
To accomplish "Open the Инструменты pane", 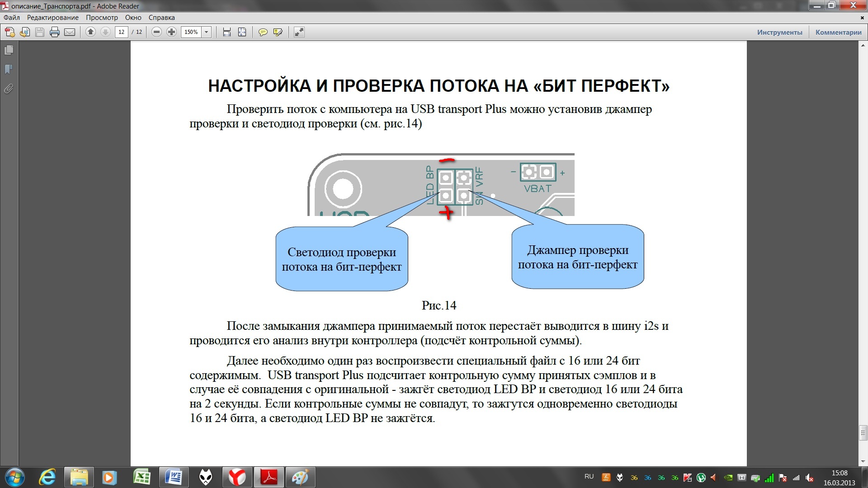I will [x=780, y=33].
